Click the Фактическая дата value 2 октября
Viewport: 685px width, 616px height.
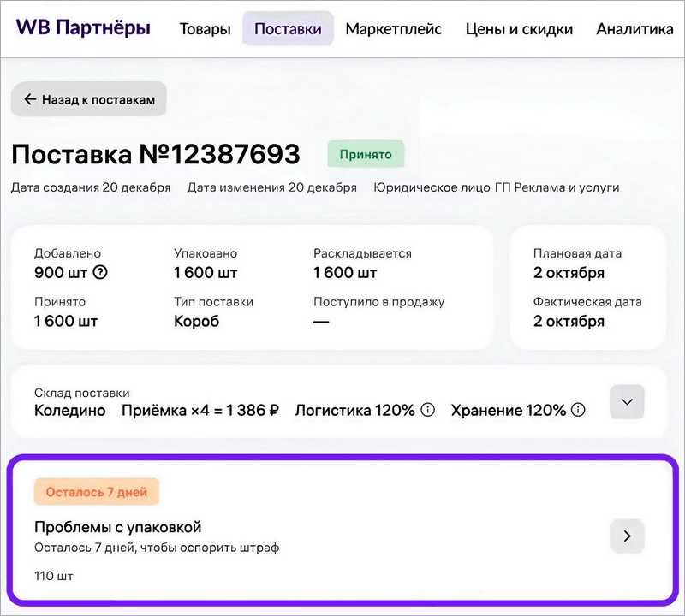point(569,322)
